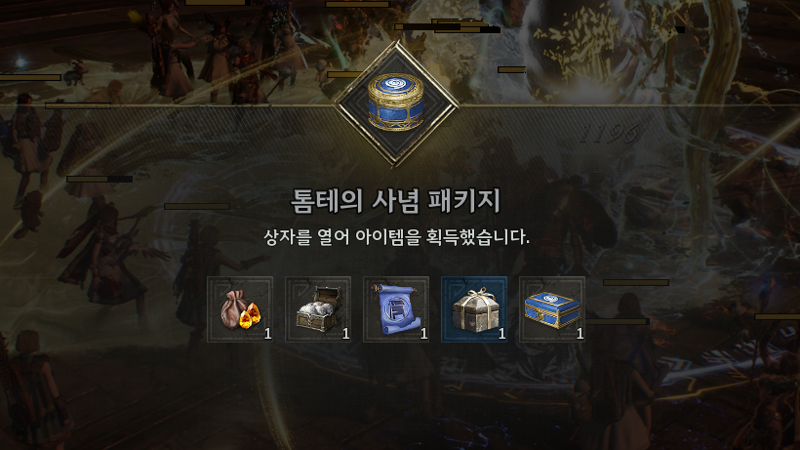Click the faint 1196 number
Screen dimensions: 800x450
point(610,134)
